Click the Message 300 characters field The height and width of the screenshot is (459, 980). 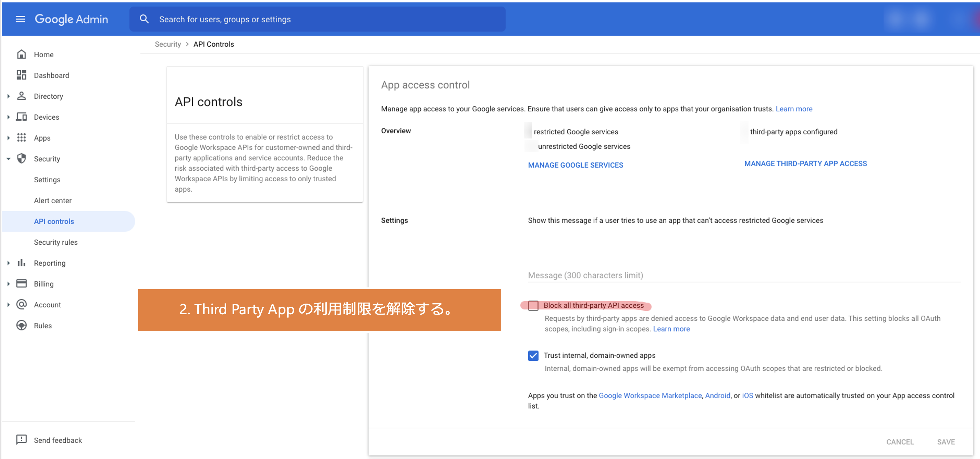744,275
